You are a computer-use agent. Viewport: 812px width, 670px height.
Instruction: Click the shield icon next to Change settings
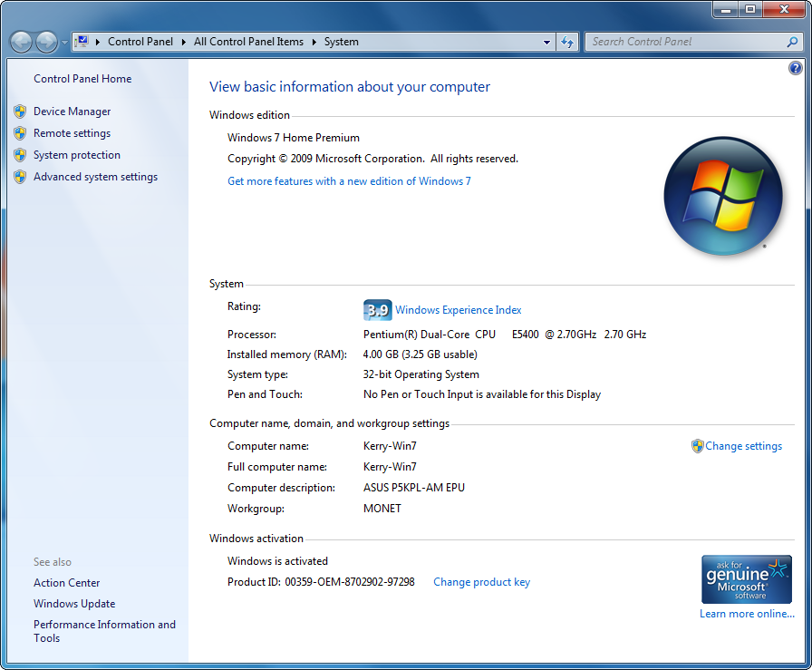coord(698,446)
